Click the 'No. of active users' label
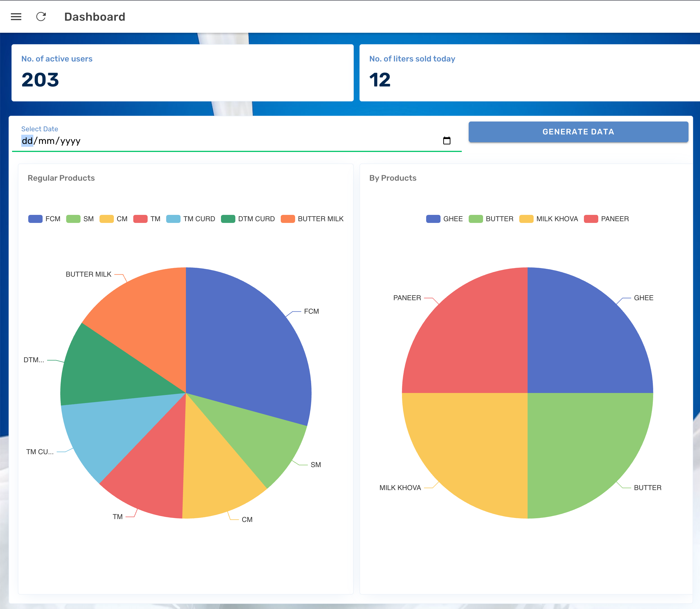The height and width of the screenshot is (609, 700). [57, 59]
